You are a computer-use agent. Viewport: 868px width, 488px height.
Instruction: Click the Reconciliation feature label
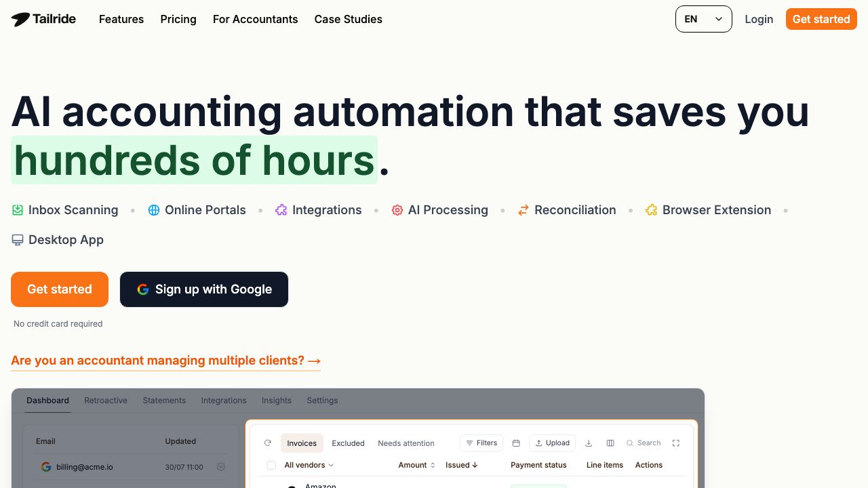click(x=575, y=210)
